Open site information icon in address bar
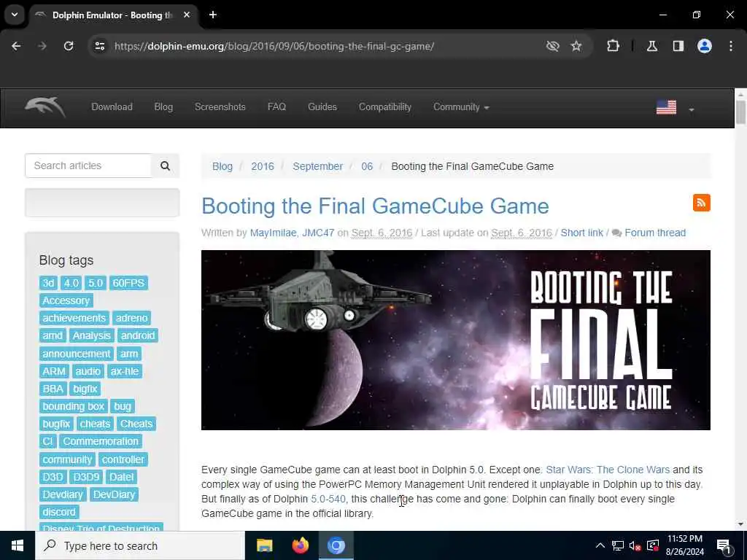 click(99, 46)
